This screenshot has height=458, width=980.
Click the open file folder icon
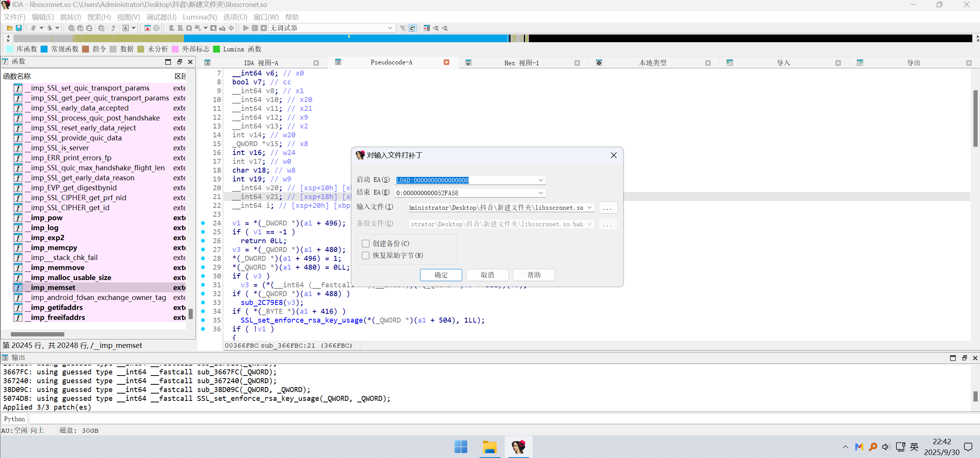click(10, 28)
